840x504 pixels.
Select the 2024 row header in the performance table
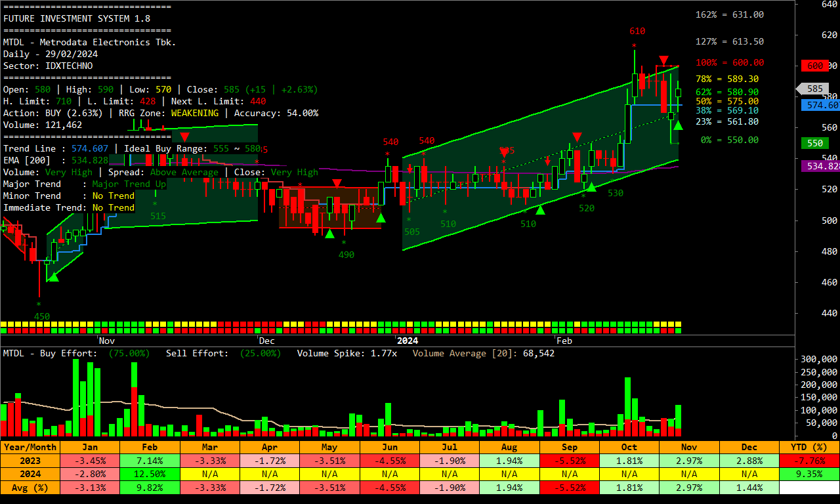(30, 474)
